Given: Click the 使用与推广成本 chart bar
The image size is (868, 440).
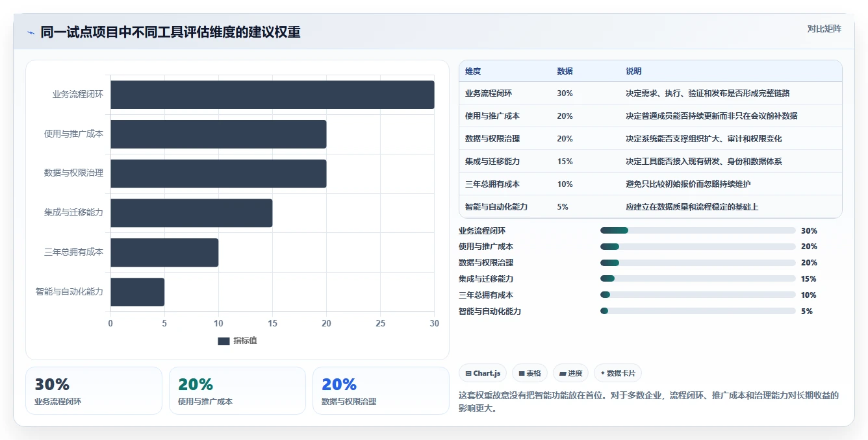Looking at the screenshot, I should point(218,134).
